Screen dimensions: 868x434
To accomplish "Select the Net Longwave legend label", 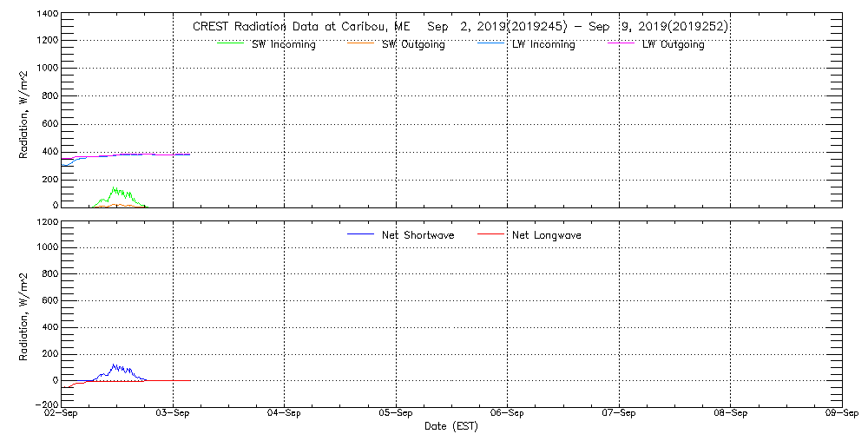I will tap(547, 235).
